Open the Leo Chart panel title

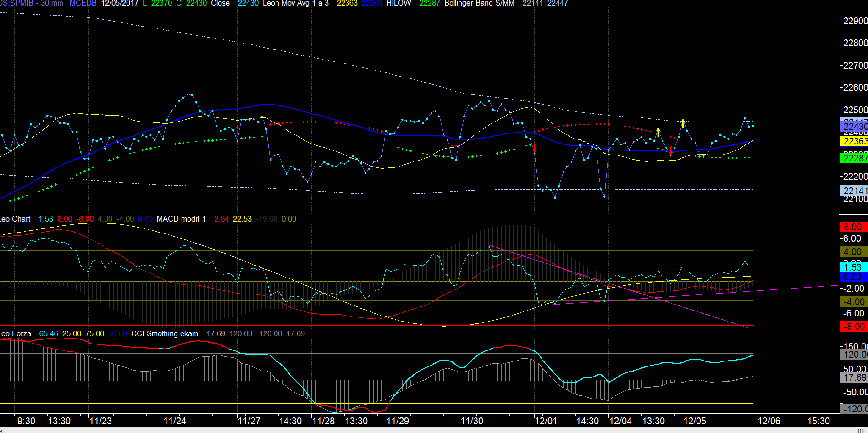point(15,219)
